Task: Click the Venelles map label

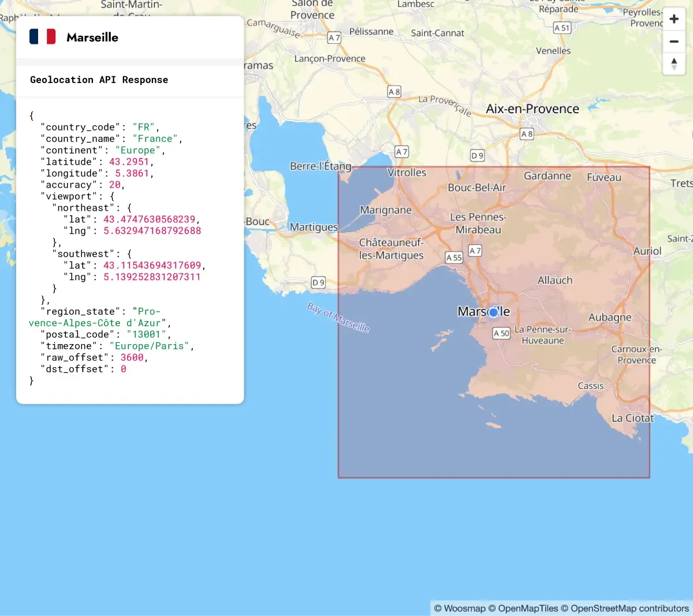Action: pyautogui.click(x=553, y=51)
